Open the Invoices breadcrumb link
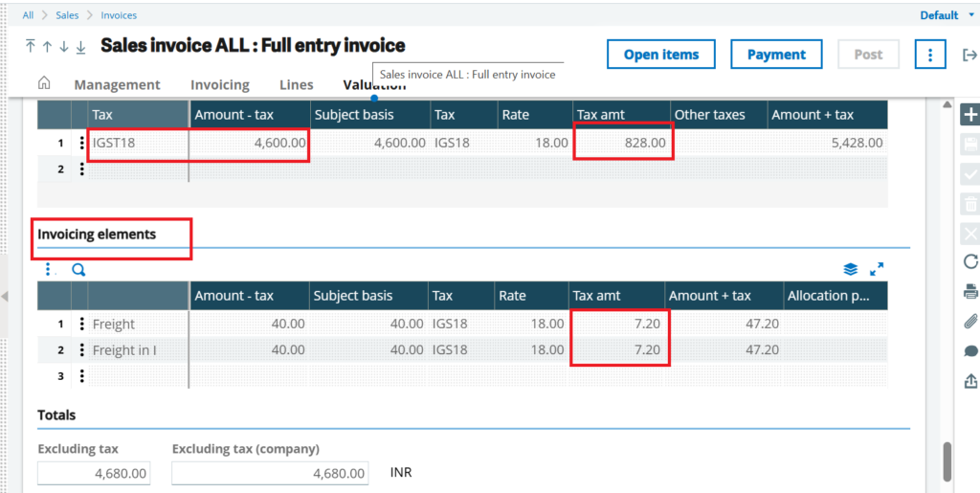 [119, 15]
